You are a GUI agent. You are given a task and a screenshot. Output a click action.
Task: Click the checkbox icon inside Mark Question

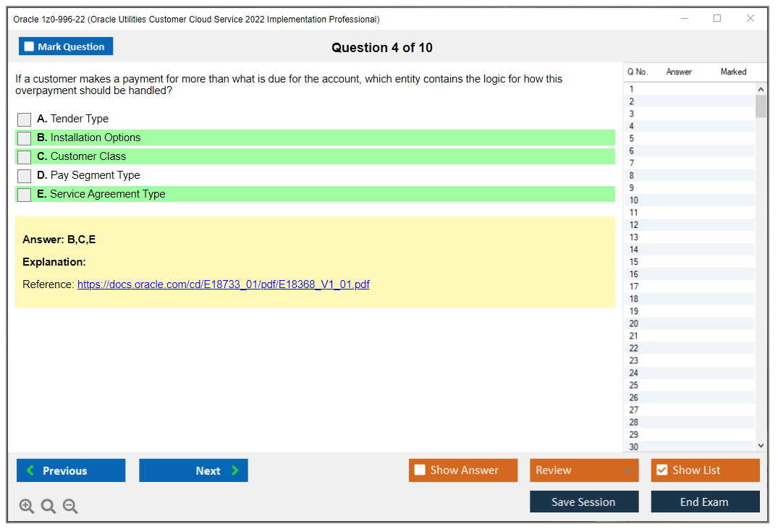29,46
